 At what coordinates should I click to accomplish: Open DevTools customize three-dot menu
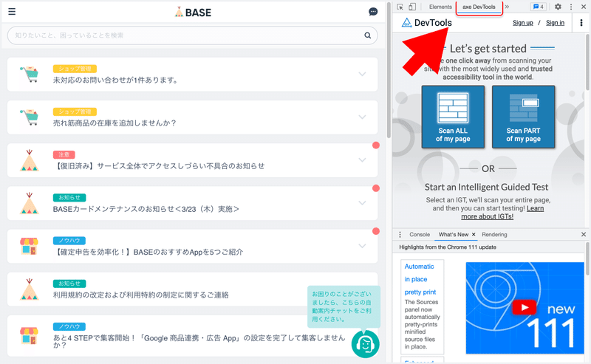click(x=571, y=7)
